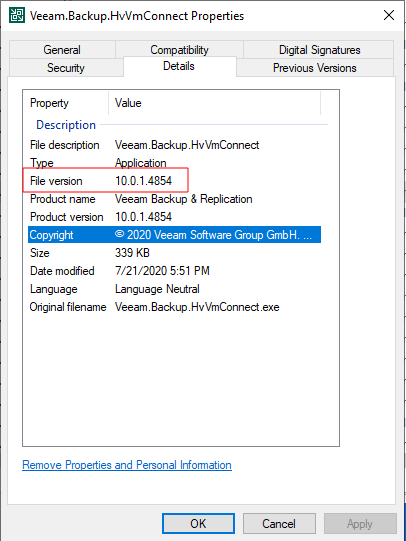Click the greyed-out Apply button

(360, 523)
